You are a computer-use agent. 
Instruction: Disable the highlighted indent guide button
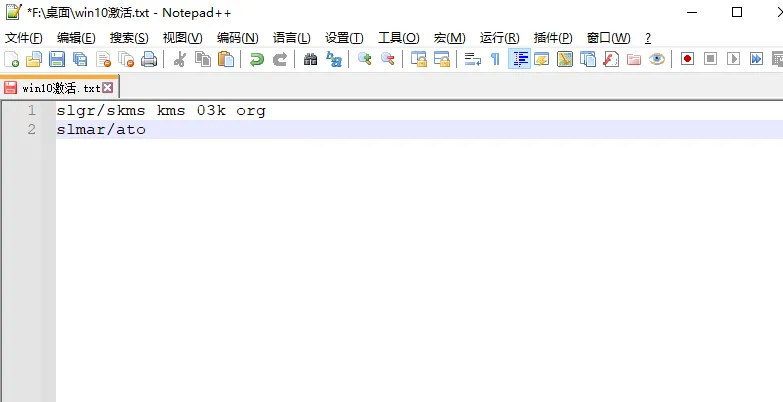(519, 59)
